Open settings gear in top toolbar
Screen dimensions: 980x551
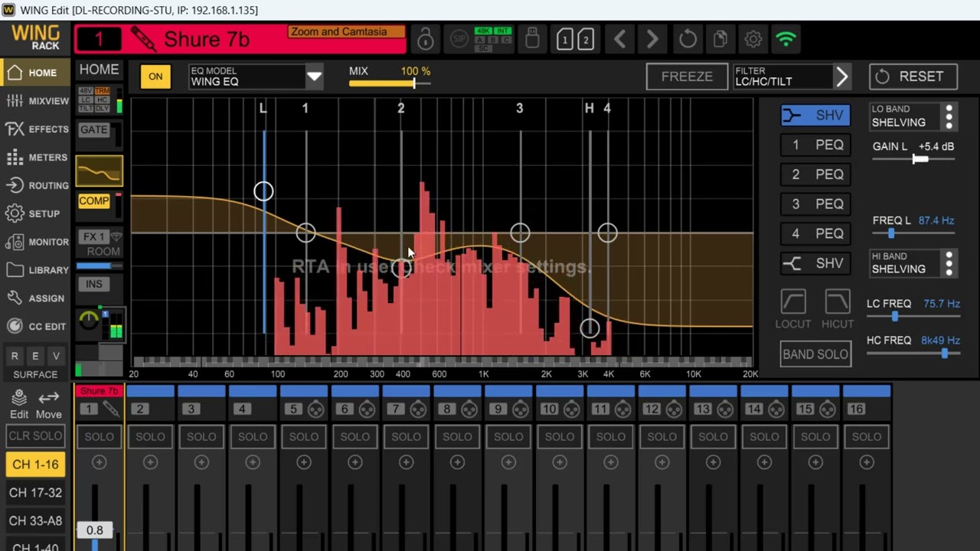pos(753,39)
